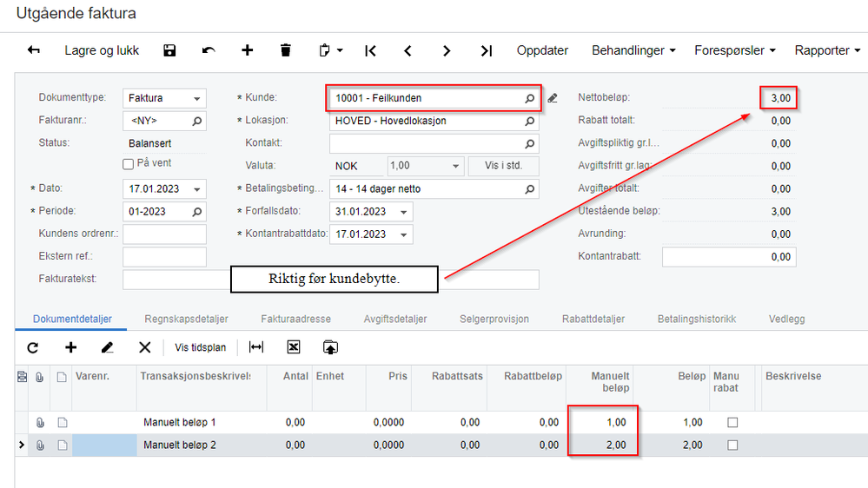The image size is (868, 488).
Task: Click grid settings icon in header corner
Action: point(22,377)
